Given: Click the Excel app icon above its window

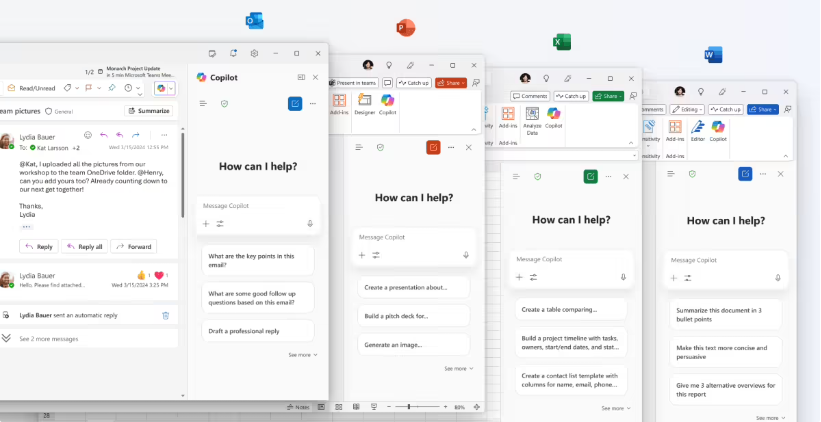Looking at the screenshot, I should 562,42.
